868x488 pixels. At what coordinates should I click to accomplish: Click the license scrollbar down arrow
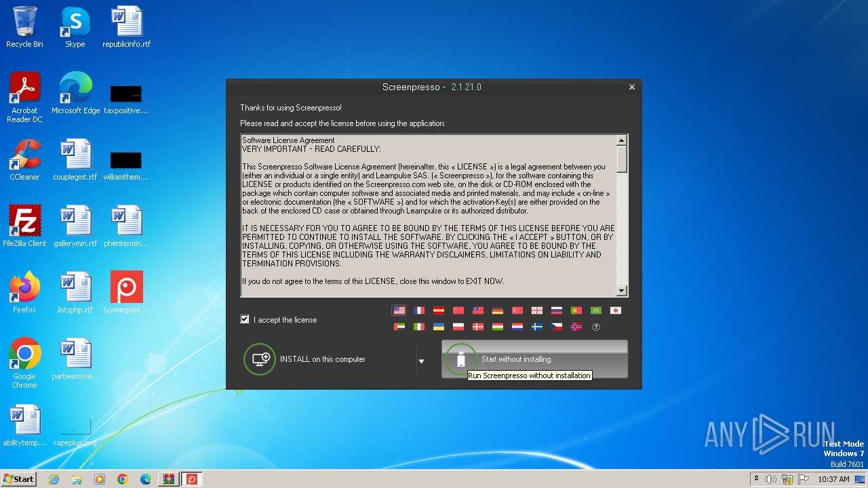click(621, 291)
